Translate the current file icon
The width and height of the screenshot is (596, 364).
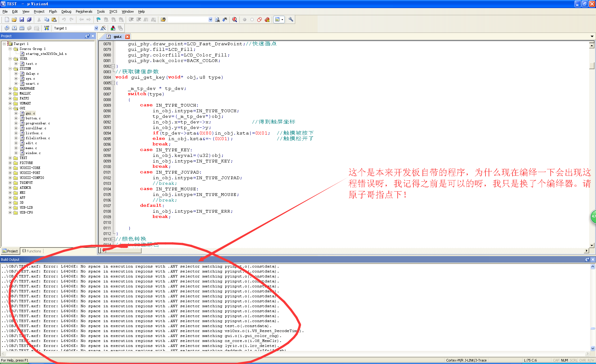point(7,28)
